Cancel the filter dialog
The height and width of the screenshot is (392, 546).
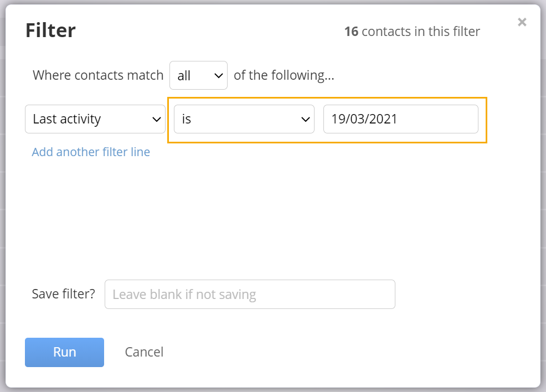point(144,352)
